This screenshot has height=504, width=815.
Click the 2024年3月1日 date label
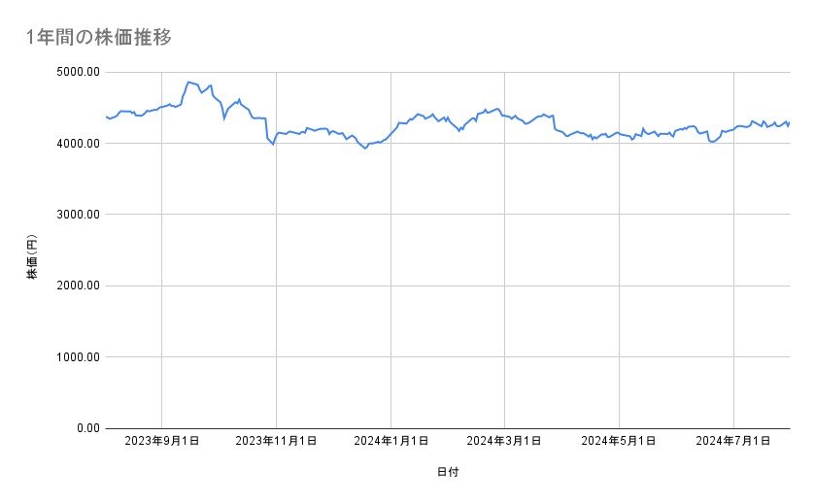[x=504, y=442]
